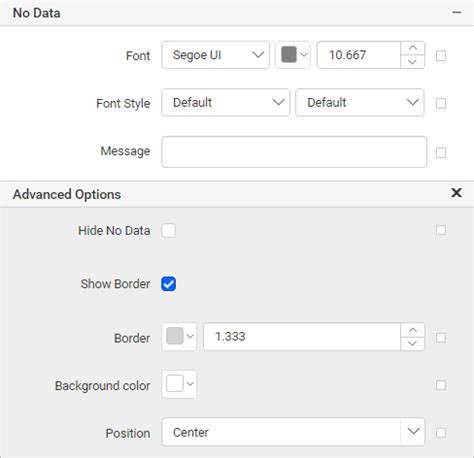Viewport: 474px width, 458px height.
Task: Expand the Position Center dropdown
Action: click(x=293, y=432)
